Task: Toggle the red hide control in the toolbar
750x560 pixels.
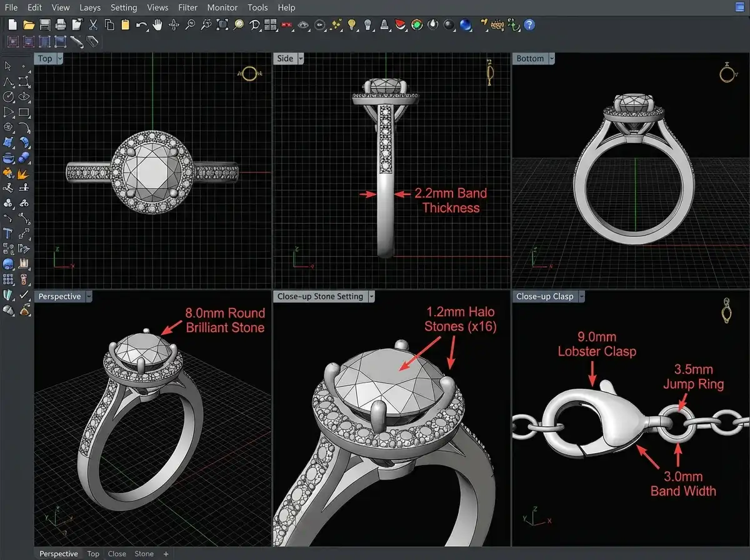Action: tap(286, 25)
